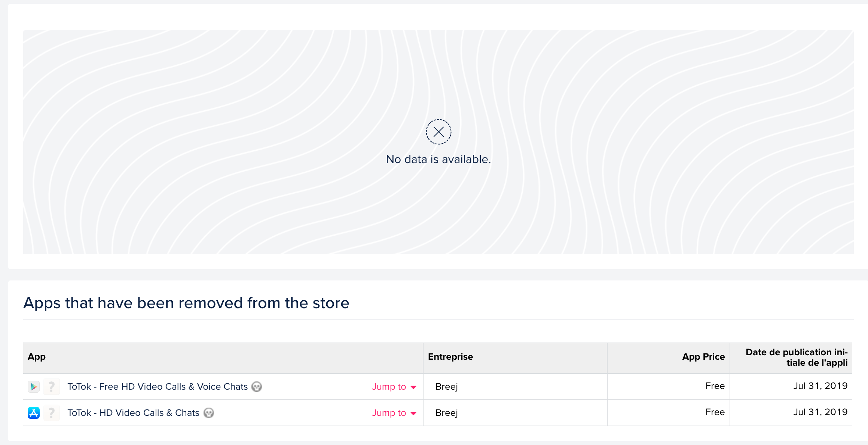Click the red arrow next to second Jump to

[x=413, y=414]
